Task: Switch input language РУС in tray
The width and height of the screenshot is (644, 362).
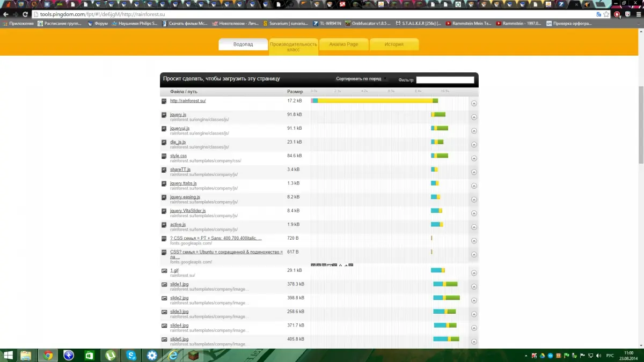Action: pyautogui.click(x=610, y=356)
